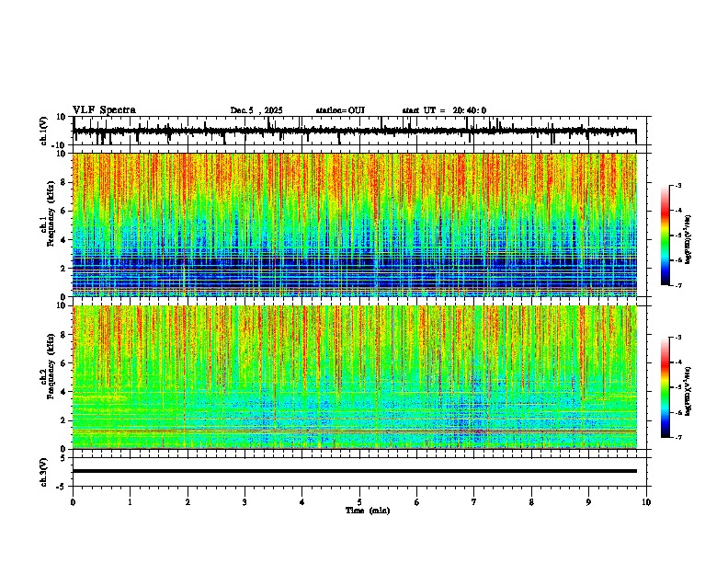Click the log(PSD) label beside ch.1 colorbar
This screenshot has height=563, width=728.
tap(688, 240)
